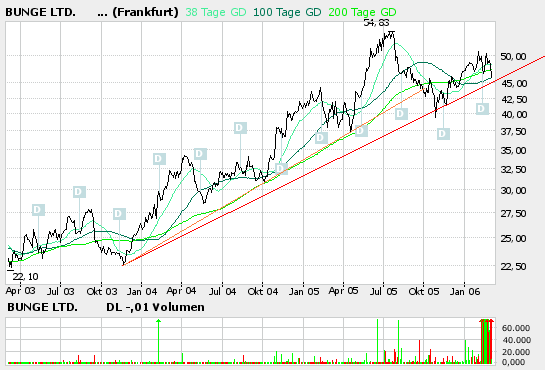Click the 60.000 volume axis label

516,328
